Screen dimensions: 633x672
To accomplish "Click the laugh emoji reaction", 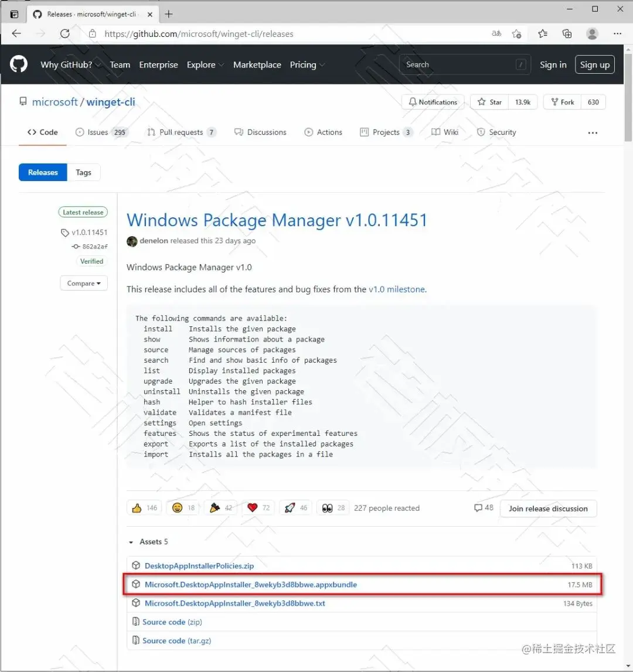I will [x=183, y=508].
